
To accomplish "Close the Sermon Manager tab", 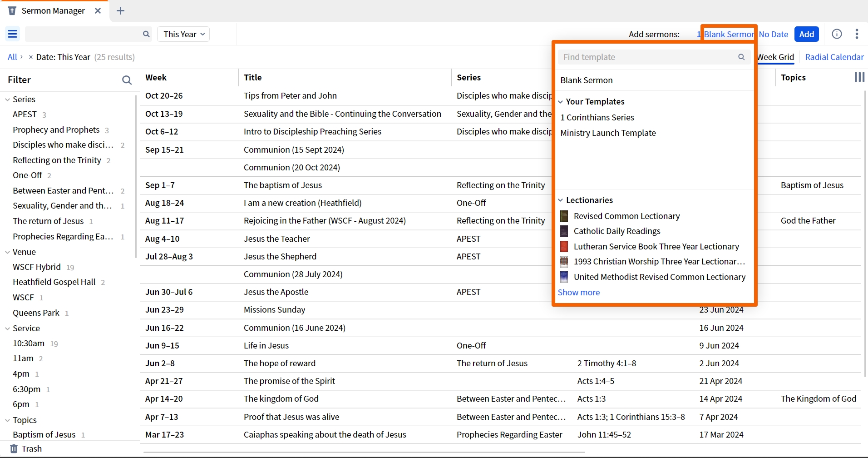I will pyautogui.click(x=98, y=11).
